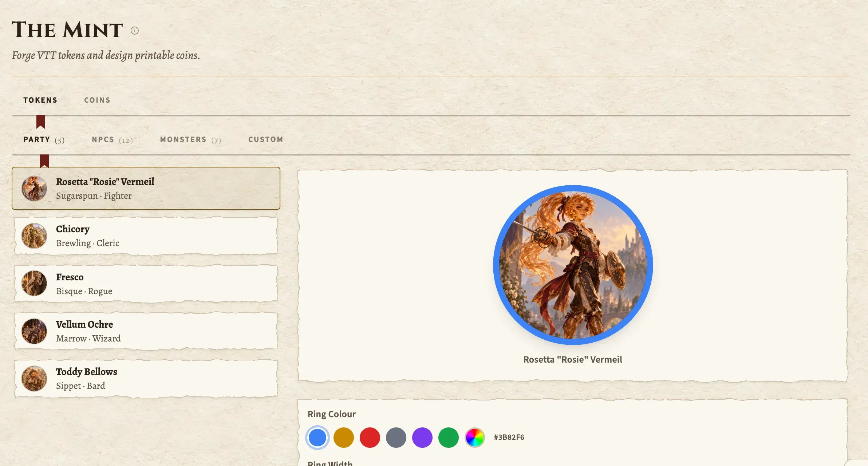Open the rainbow custom colour picker
This screenshot has height=466, width=868.
(475, 438)
